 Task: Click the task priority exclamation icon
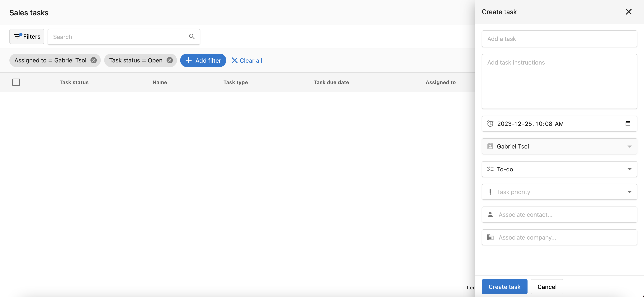[x=490, y=192]
